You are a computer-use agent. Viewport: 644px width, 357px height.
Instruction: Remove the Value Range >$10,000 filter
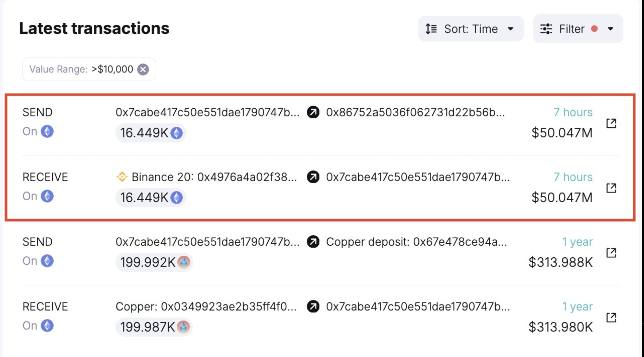click(144, 69)
